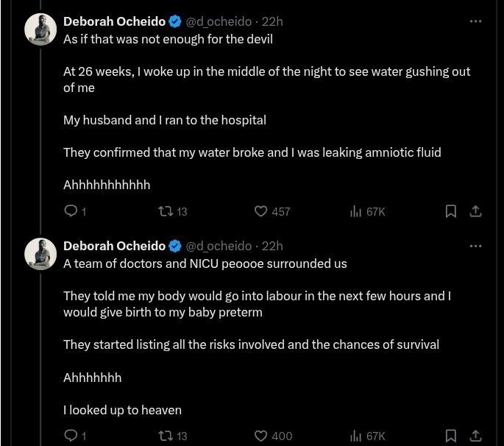Bookmark the first tweet about amniotic fluid
The image size is (504, 446).
[451, 211]
